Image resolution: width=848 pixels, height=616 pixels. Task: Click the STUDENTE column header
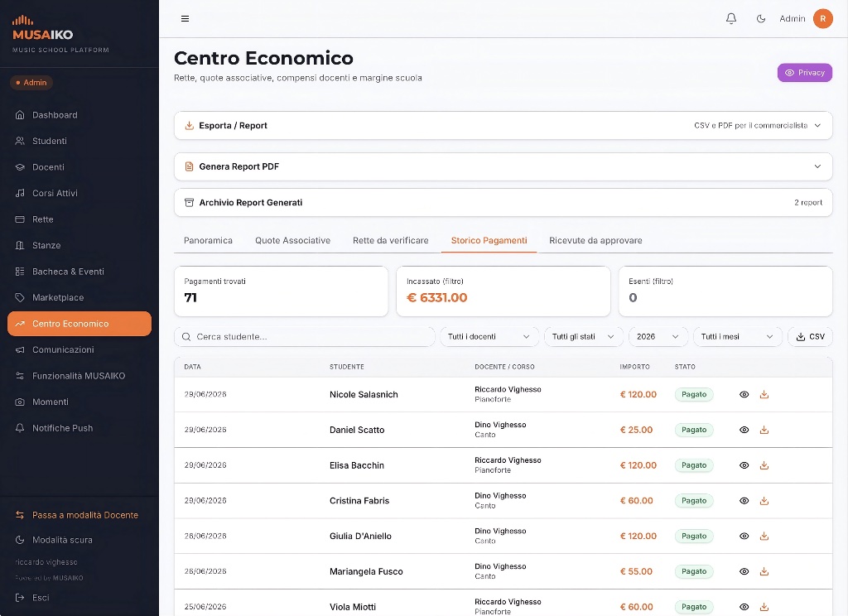[x=347, y=367]
